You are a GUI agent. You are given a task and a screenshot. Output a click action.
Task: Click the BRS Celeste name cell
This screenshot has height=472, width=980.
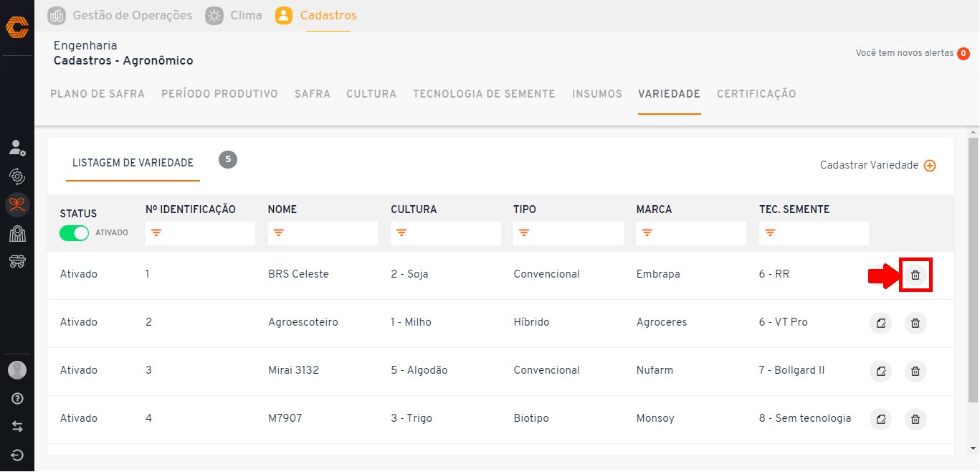coord(298,274)
